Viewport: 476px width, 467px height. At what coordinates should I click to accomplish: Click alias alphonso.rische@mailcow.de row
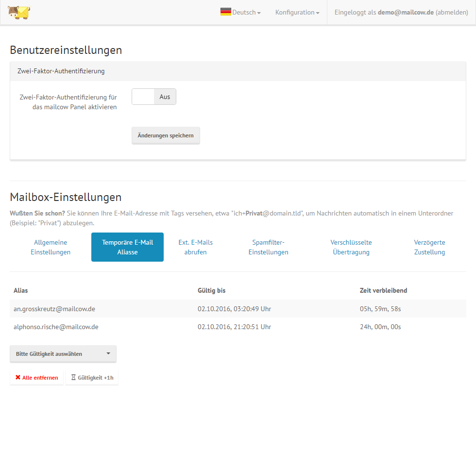(x=56, y=327)
